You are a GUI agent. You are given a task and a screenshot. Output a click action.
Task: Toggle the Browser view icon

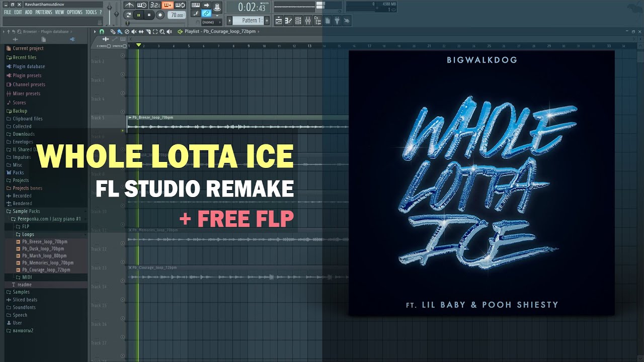[317, 21]
